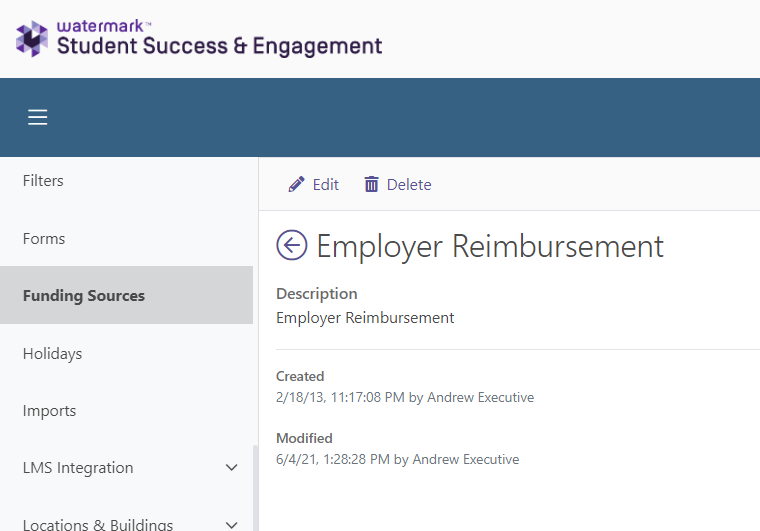
Task: Open Holidays in the sidebar
Action: click(126, 353)
